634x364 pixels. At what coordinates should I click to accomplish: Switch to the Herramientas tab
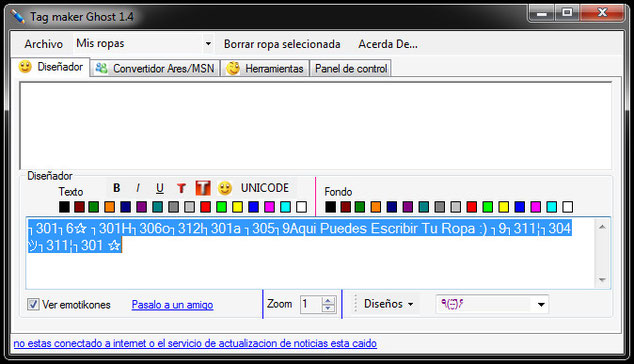(265, 68)
